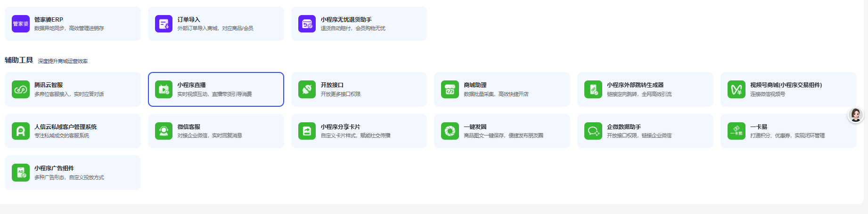868x214 pixels.
Task: Click the 小程序无忧退货助手 icon
Action: (307, 24)
